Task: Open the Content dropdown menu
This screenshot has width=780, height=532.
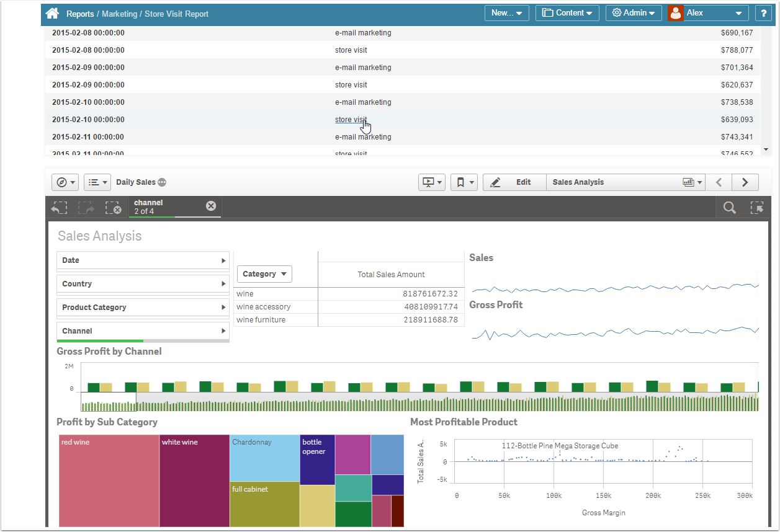Action: click(567, 13)
